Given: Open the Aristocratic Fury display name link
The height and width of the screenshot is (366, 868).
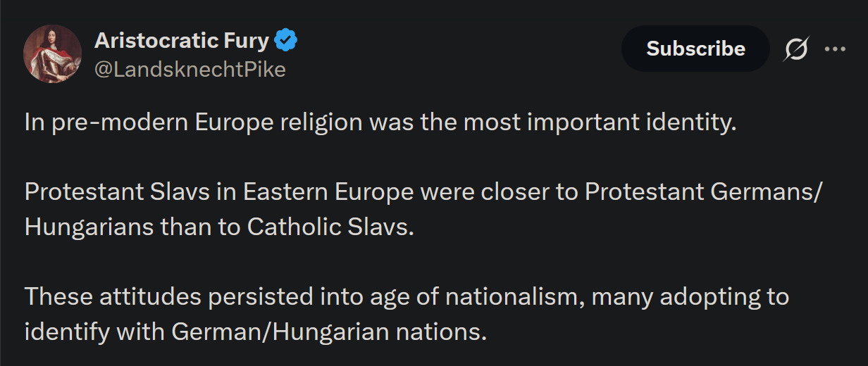Looking at the screenshot, I should [x=182, y=41].
